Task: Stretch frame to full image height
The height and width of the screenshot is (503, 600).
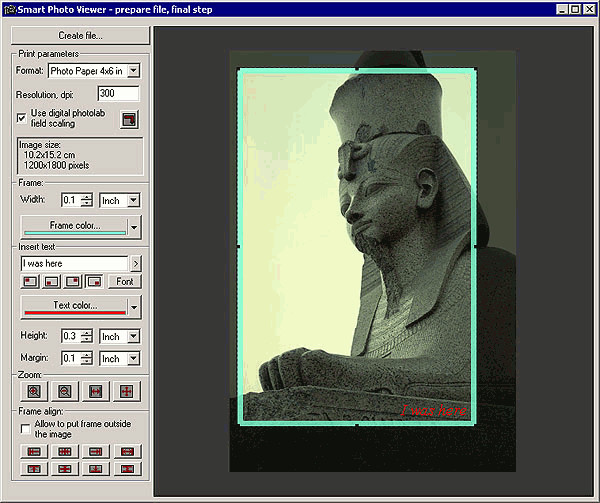Action: pos(127,469)
